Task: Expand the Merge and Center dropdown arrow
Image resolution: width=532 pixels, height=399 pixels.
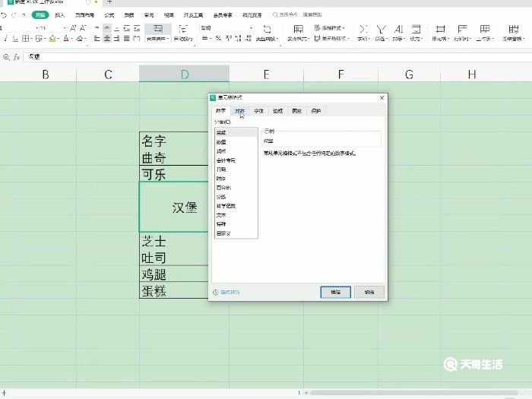Action: point(168,39)
